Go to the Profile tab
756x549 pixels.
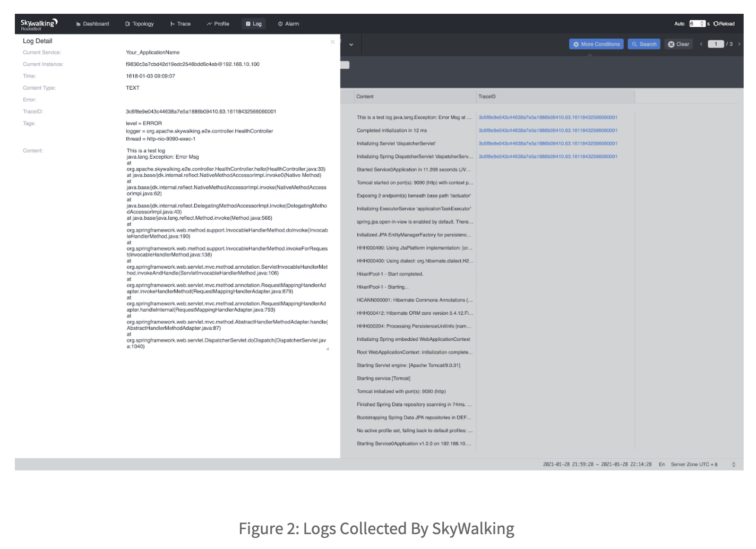pos(218,24)
